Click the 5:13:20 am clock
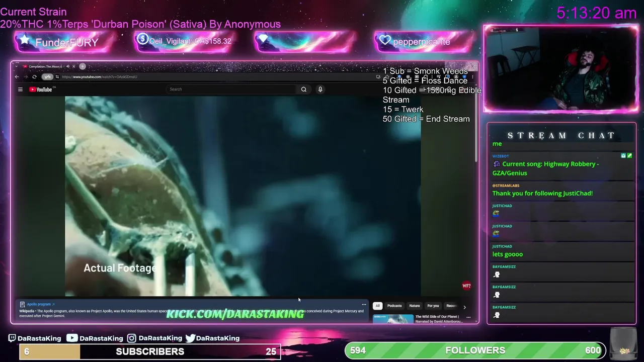 [597, 13]
